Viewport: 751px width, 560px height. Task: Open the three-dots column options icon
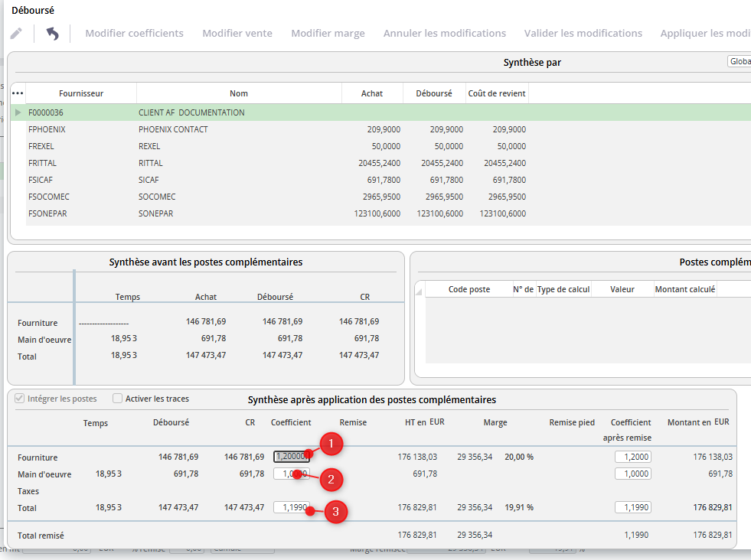(18, 93)
